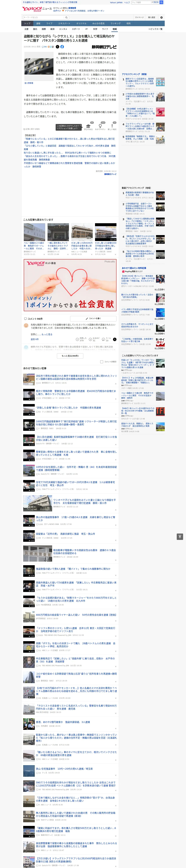This screenshot has height=868, width=186.
Task: Click Yahoo! JAPAN link at top bar
Action: pos(116,2)
